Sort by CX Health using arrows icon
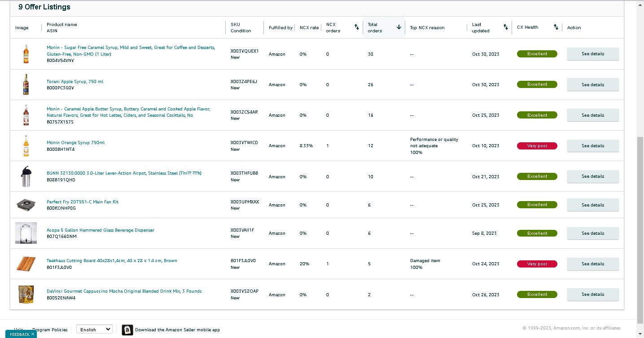644x338 pixels. pyautogui.click(x=556, y=27)
